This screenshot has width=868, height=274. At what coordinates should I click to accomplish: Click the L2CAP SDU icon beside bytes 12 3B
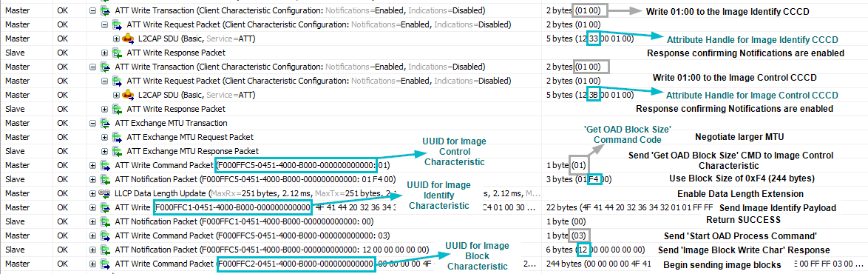pyautogui.click(x=129, y=95)
